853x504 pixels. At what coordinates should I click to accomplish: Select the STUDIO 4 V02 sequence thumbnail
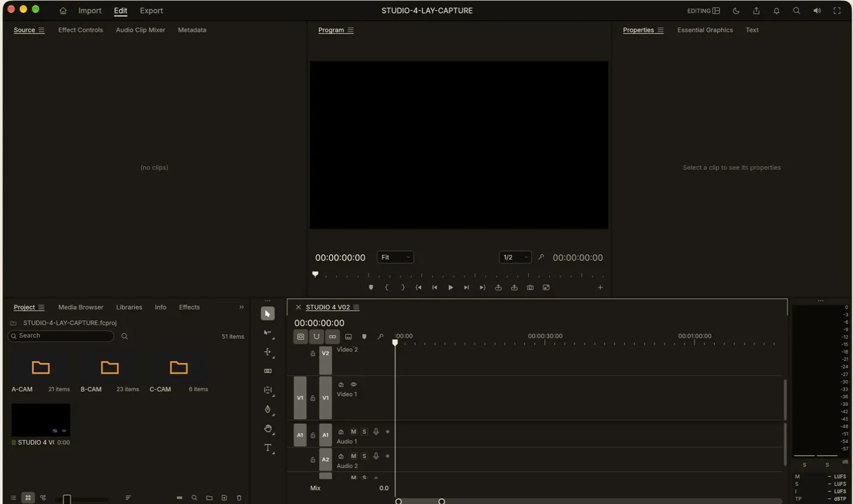coord(41,420)
